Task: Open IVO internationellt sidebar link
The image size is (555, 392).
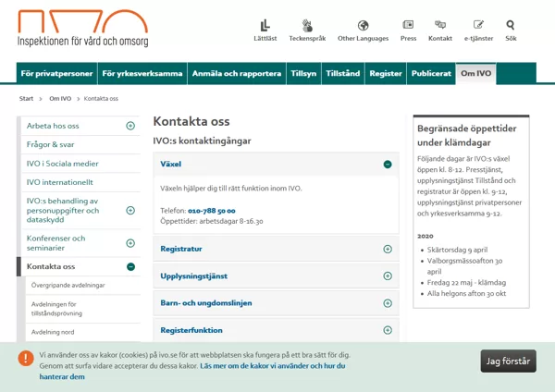Action: (x=59, y=182)
